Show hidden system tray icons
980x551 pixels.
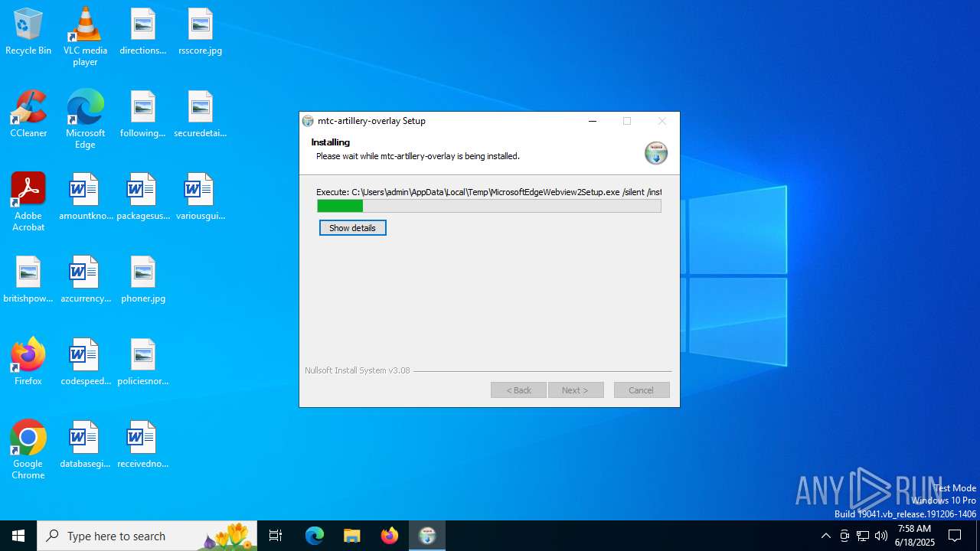click(x=825, y=536)
